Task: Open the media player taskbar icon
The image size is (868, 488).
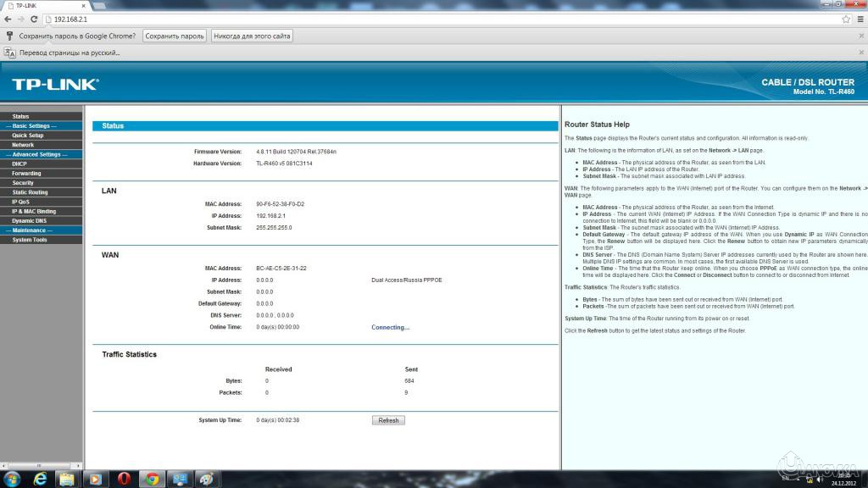Action: coord(96,480)
